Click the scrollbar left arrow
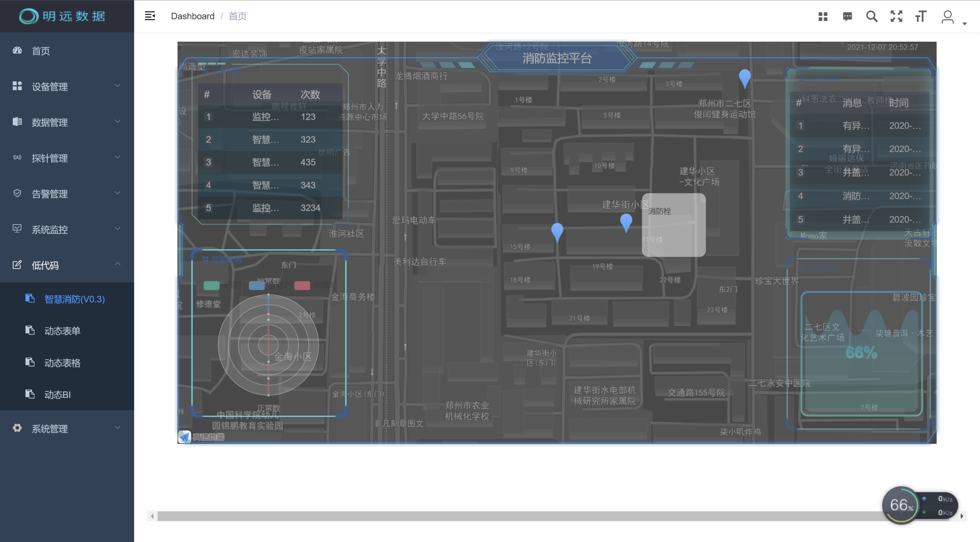 click(152, 516)
